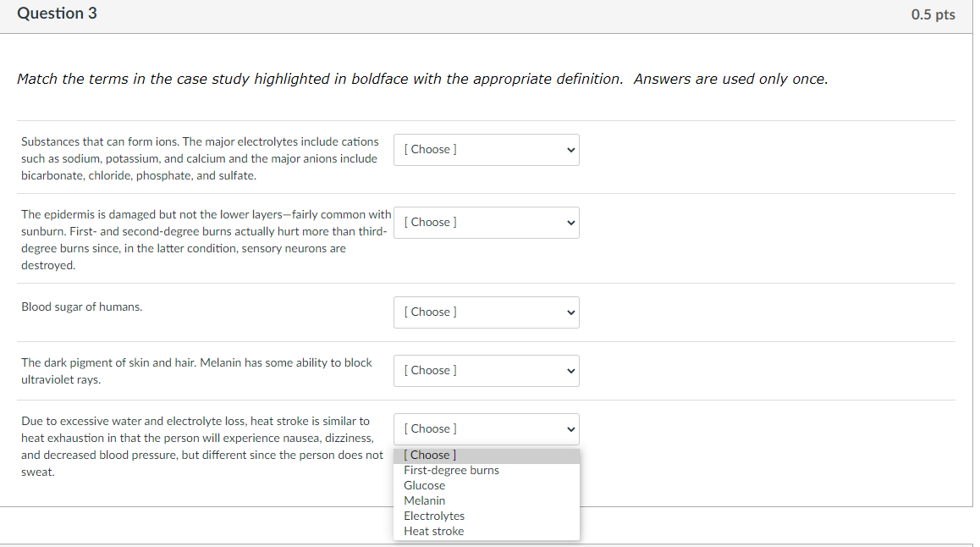Select the highlighted '[ Choose ]' placeholder option
The height and width of the screenshot is (547, 980).
coord(487,456)
